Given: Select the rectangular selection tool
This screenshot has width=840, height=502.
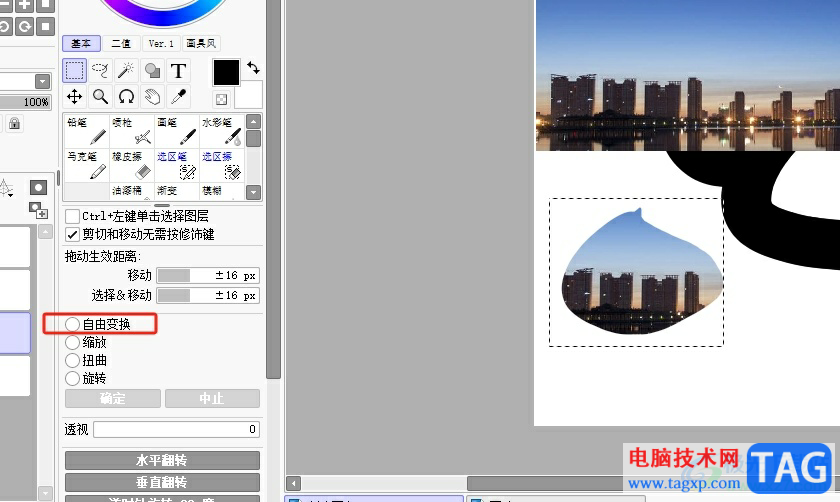Looking at the screenshot, I should pos(74,70).
